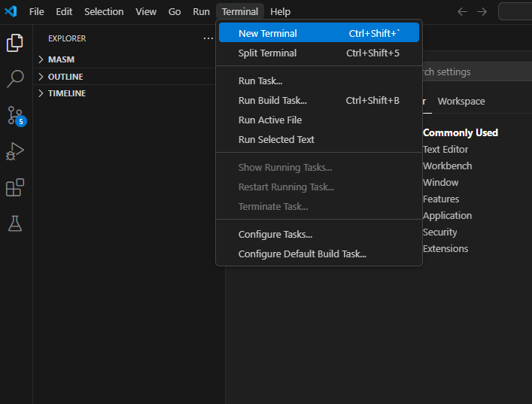Select Application settings category
This screenshot has width=532, height=404.
(x=447, y=216)
